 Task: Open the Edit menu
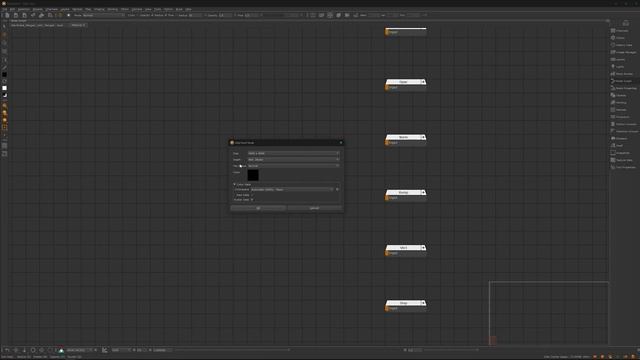(12, 9)
